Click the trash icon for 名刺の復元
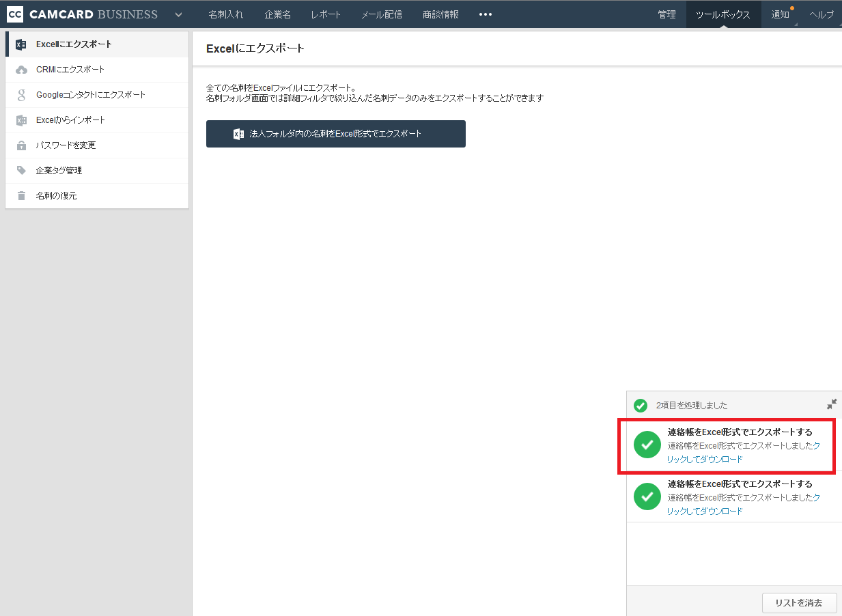 point(21,196)
